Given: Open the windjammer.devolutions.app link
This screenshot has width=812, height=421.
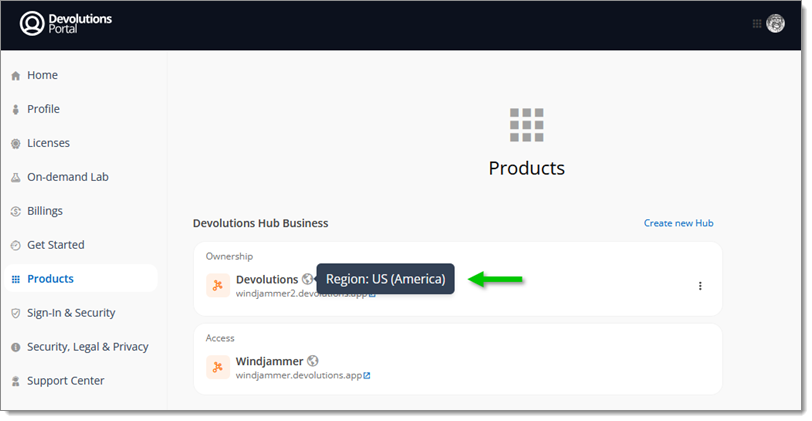Looking at the screenshot, I should pyautogui.click(x=297, y=376).
